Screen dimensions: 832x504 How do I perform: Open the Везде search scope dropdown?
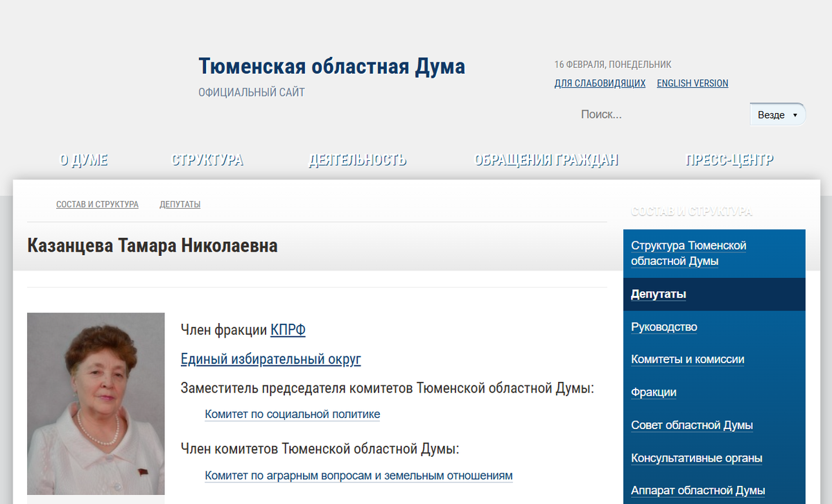point(776,114)
